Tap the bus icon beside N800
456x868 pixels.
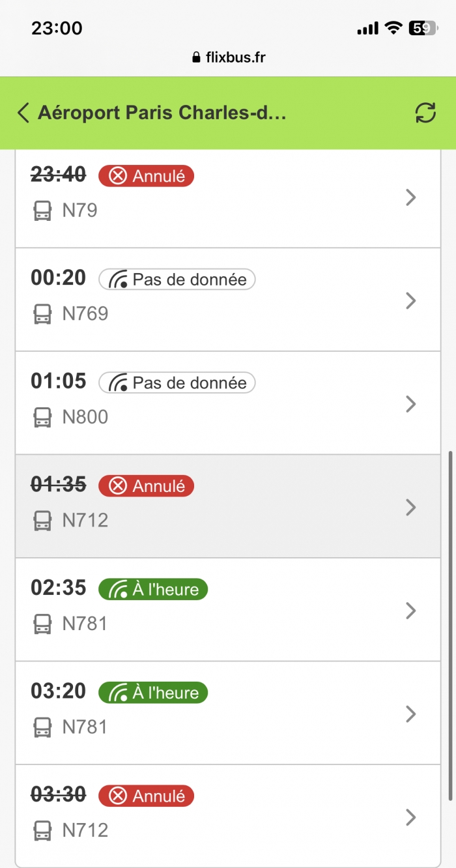coord(42,417)
